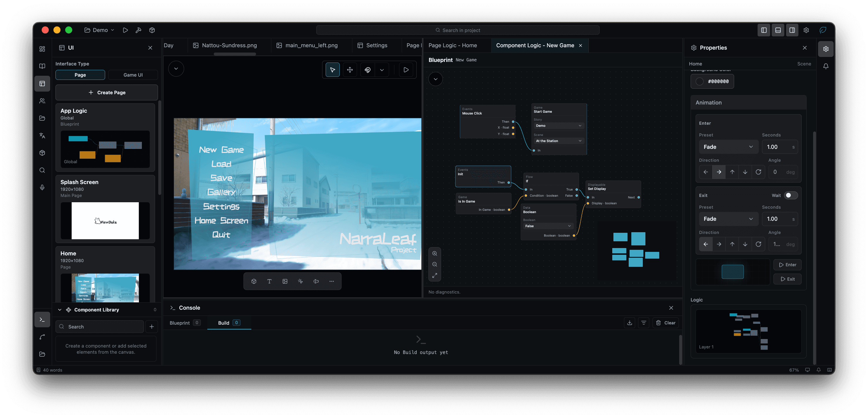
Task: Switch to Page Logic - Home tab
Action: point(452,45)
